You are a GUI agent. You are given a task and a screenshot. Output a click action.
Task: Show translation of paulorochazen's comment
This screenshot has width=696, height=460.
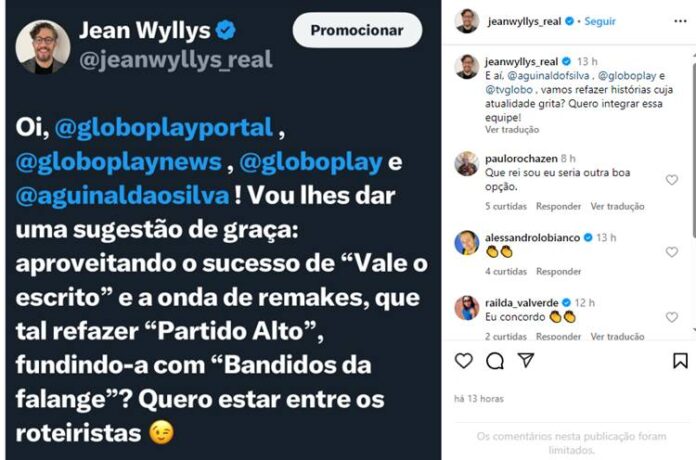(617, 206)
